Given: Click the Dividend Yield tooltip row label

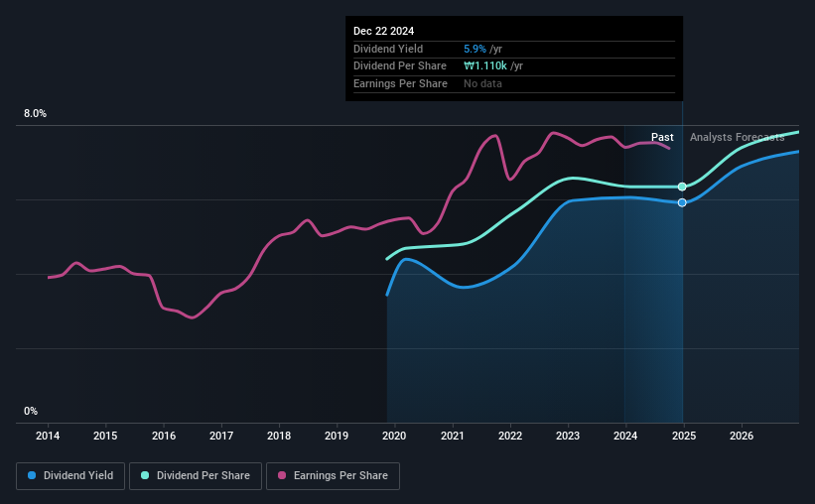Looking at the screenshot, I should pos(388,49).
